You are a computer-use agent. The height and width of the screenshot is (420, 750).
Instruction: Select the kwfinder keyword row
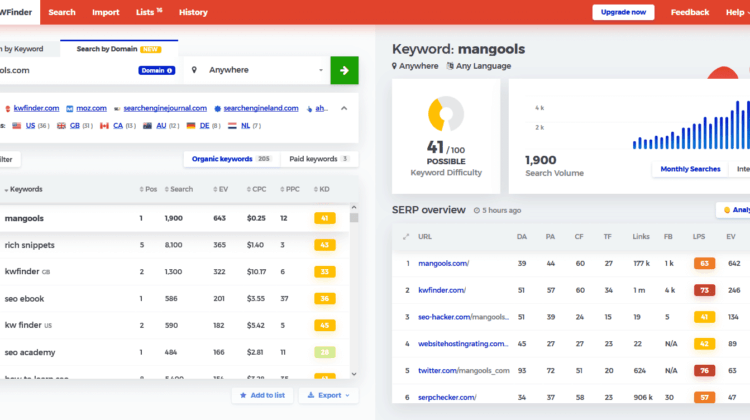click(175, 272)
